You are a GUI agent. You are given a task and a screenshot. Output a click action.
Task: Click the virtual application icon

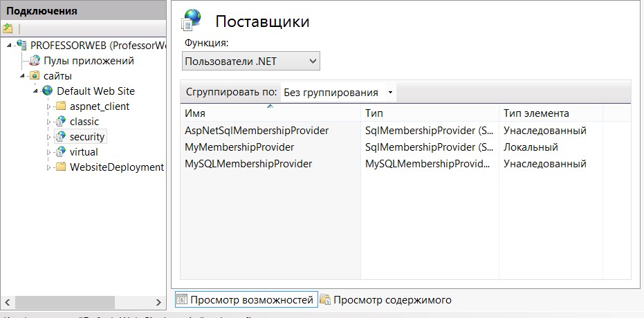[x=61, y=152]
